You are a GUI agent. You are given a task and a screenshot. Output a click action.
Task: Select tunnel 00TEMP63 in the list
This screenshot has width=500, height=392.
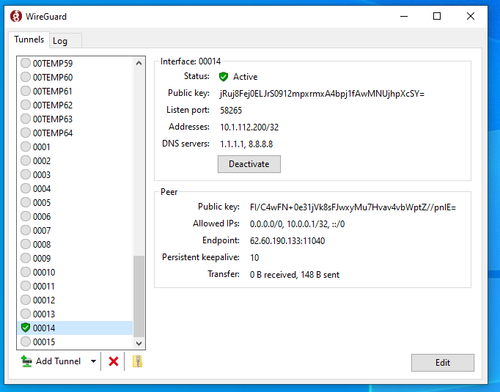76,119
